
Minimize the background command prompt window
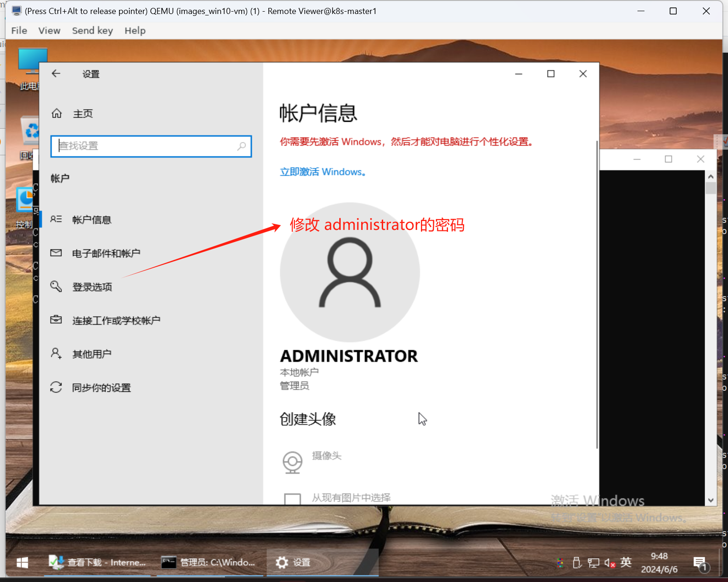[x=637, y=159]
